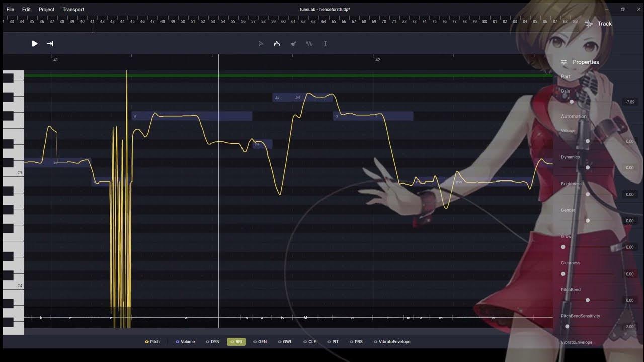Select the long "a" note block
The height and width of the screenshot is (362, 644).
pyautogui.click(x=192, y=116)
